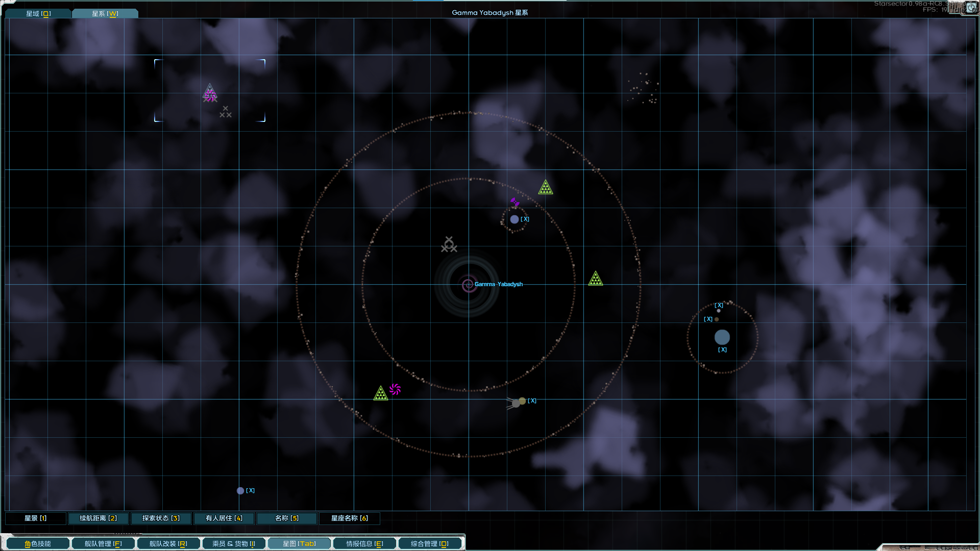The image size is (980, 551).
Task: Click the [X] label left of the brown moon
Action: point(708,319)
